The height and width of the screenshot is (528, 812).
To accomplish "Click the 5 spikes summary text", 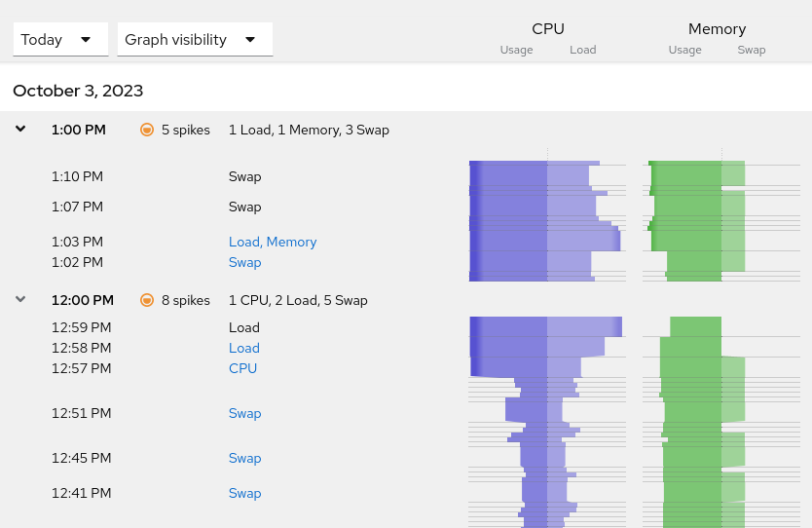I will [186, 130].
